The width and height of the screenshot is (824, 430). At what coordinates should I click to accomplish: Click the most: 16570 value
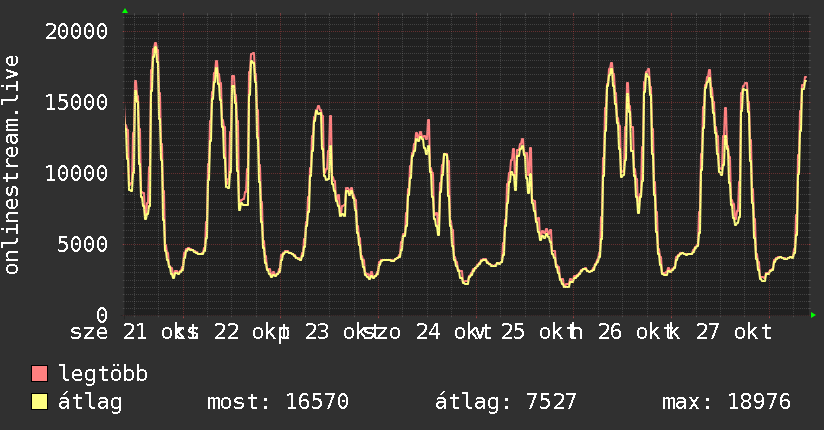coord(278,402)
